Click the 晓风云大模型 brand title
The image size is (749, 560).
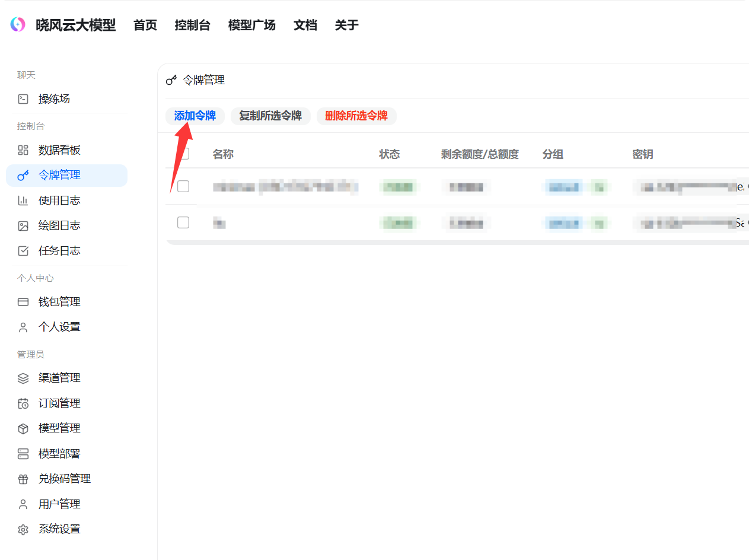coord(76,25)
